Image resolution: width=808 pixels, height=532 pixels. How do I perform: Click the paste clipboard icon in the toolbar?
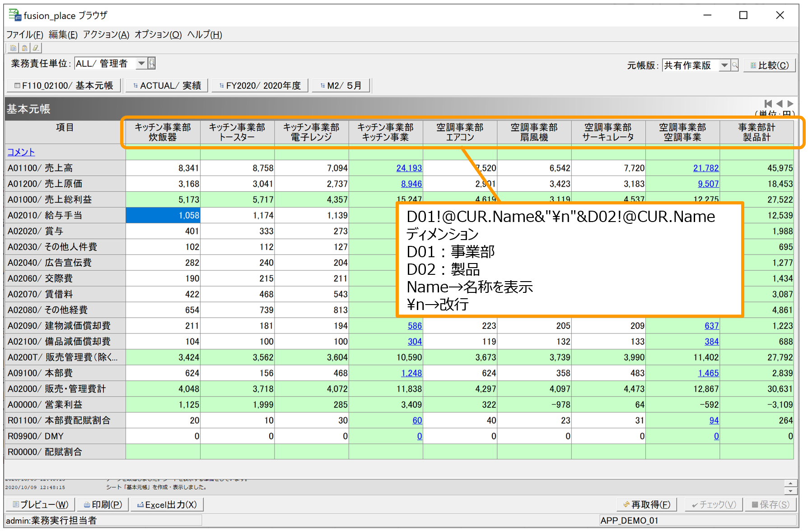tap(24, 48)
